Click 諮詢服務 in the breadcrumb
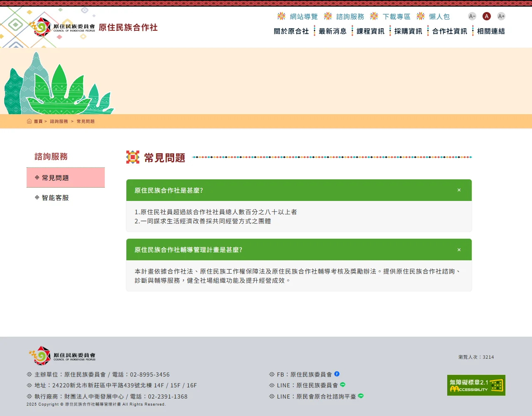This screenshot has height=416, width=532. pyautogui.click(x=59, y=122)
